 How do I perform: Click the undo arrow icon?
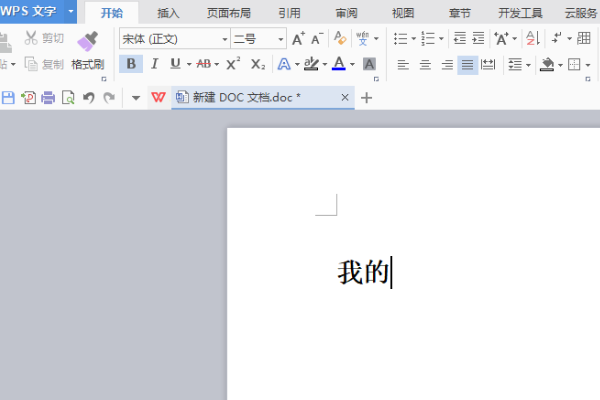89,98
